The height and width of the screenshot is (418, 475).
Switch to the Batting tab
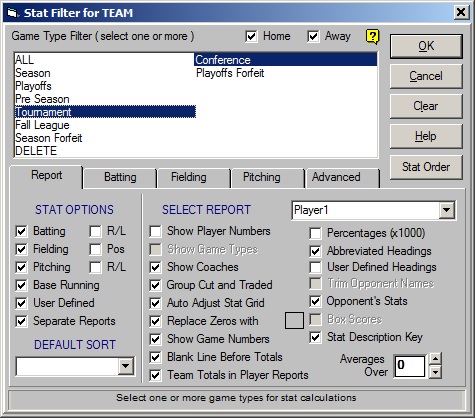(x=120, y=177)
